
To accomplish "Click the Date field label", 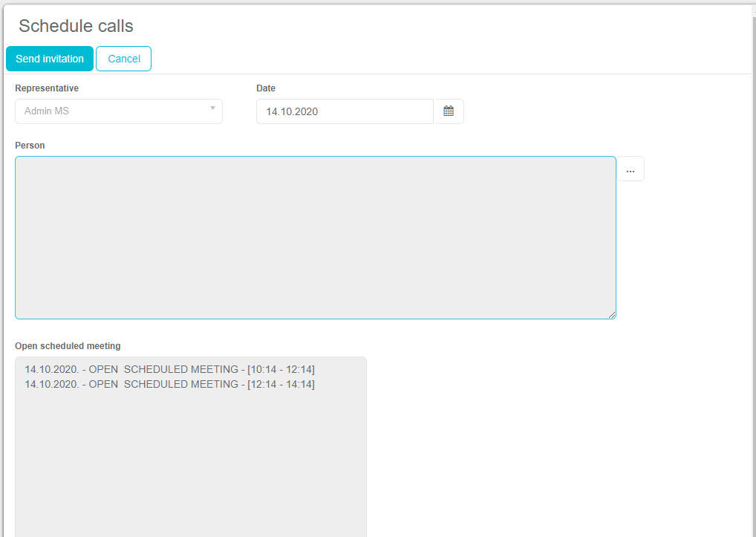I will (x=266, y=88).
